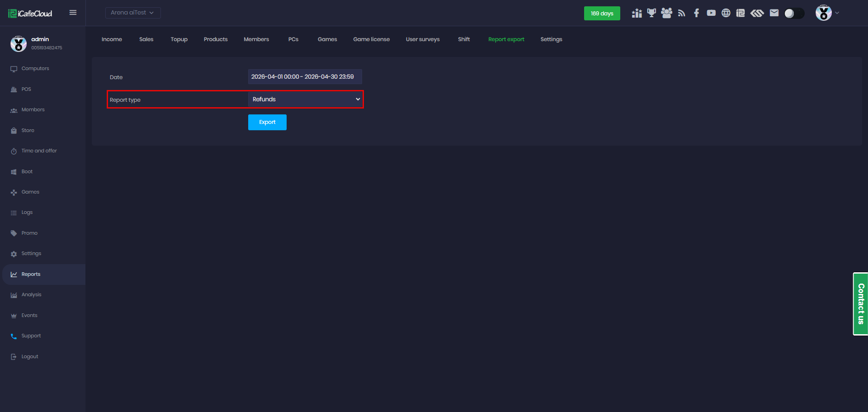
Task: Expand the Arena aiTest cafe selector
Action: (133, 13)
